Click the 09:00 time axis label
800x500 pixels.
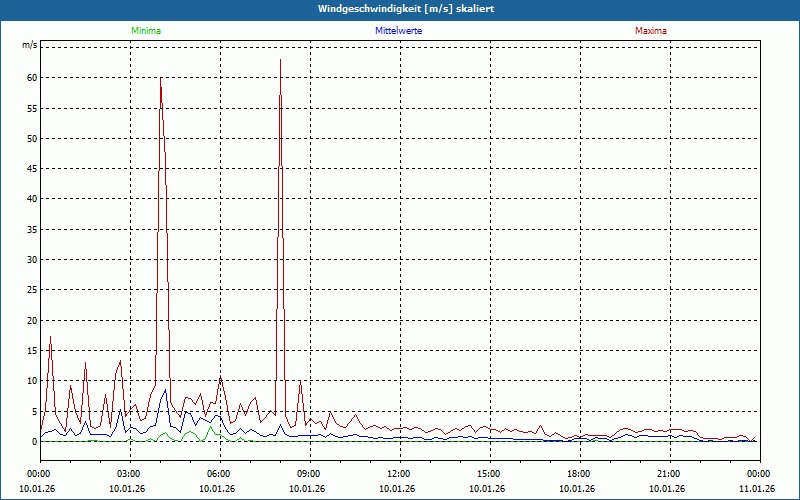[x=310, y=474]
